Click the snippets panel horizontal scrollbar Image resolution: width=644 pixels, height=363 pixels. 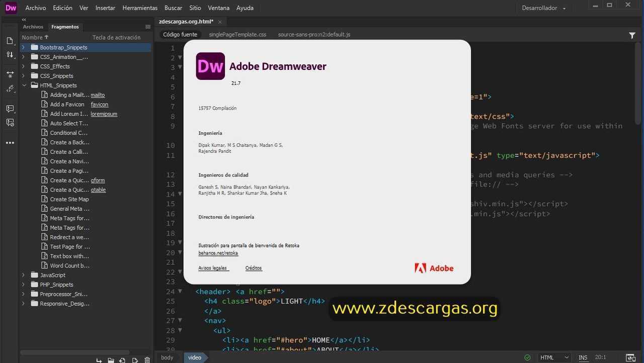pos(74,352)
